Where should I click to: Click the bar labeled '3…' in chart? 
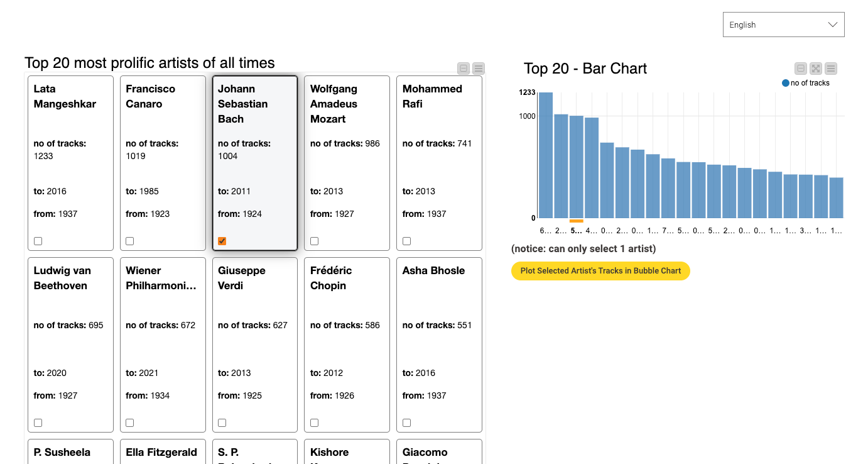point(806,196)
